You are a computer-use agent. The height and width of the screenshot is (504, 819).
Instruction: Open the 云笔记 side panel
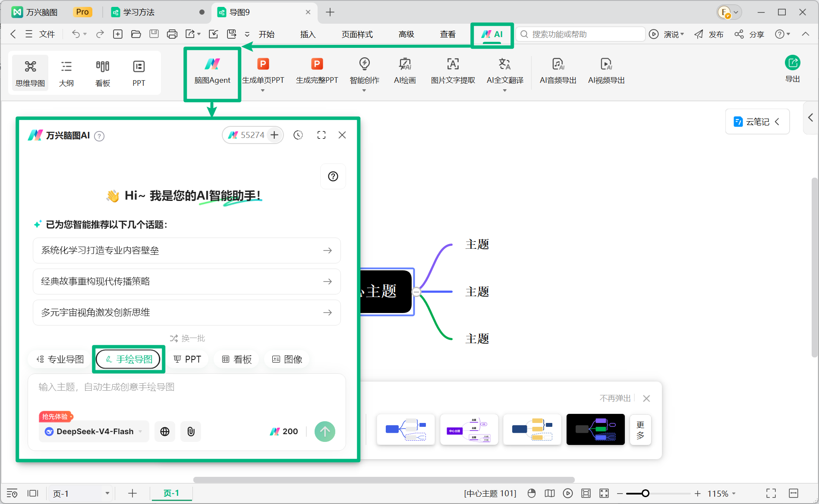(757, 122)
